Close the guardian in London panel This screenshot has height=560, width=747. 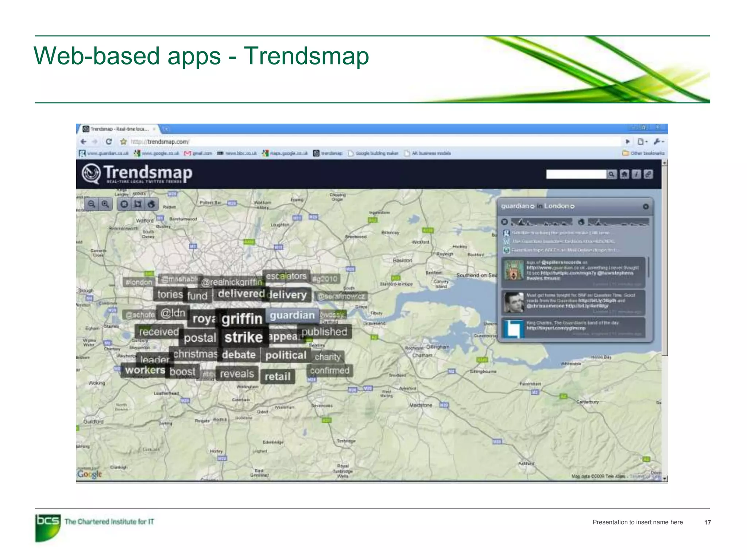646,207
